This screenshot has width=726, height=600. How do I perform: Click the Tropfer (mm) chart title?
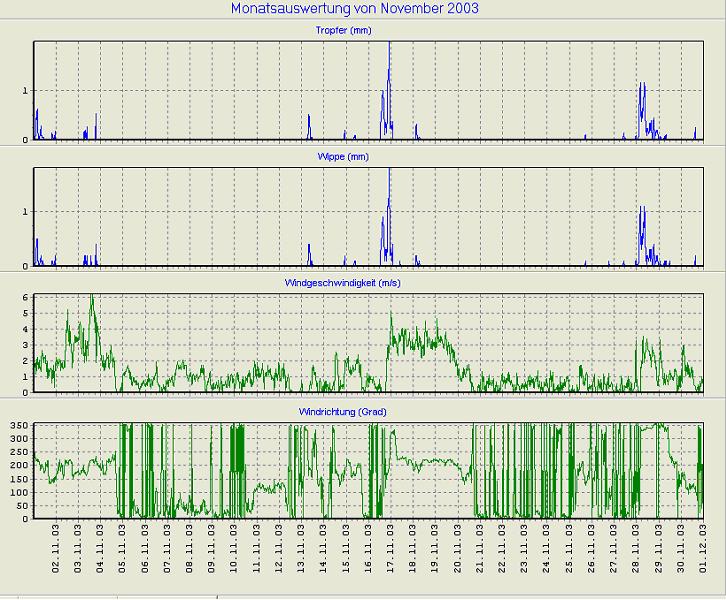(x=370, y=31)
